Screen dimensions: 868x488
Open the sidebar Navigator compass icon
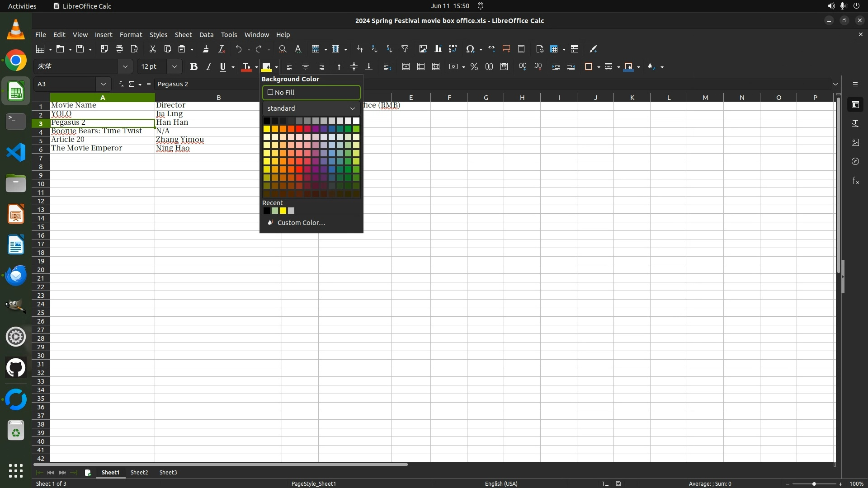855,161
